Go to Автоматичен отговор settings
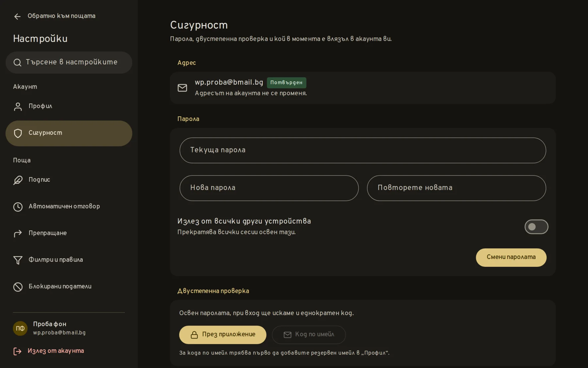The image size is (588, 368). tap(69, 207)
